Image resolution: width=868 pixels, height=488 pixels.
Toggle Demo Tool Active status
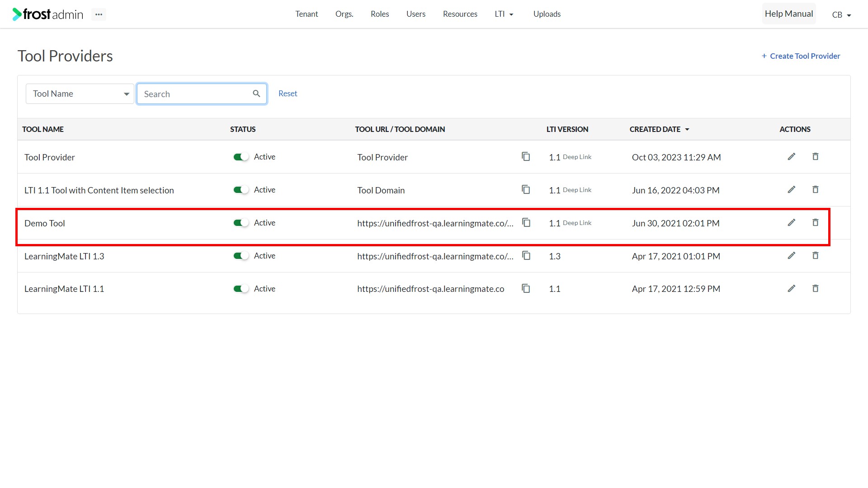pos(241,223)
